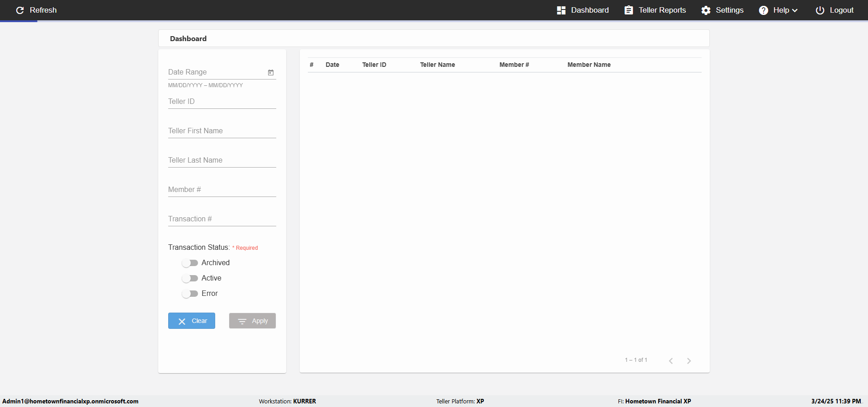The image size is (868, 407).
Task: Go to previous page of results
Action: [671, 360]
